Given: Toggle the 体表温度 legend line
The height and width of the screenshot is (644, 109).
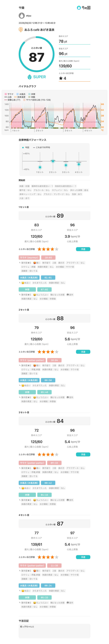Looking at the screenshot, I should [x=20, y=97].
